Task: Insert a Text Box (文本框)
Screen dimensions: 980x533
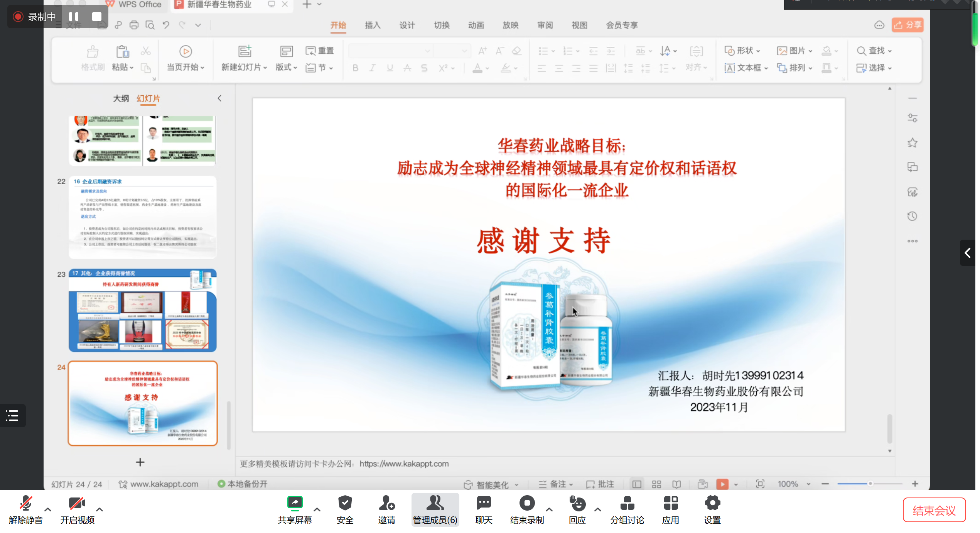Action: [746, 68]
